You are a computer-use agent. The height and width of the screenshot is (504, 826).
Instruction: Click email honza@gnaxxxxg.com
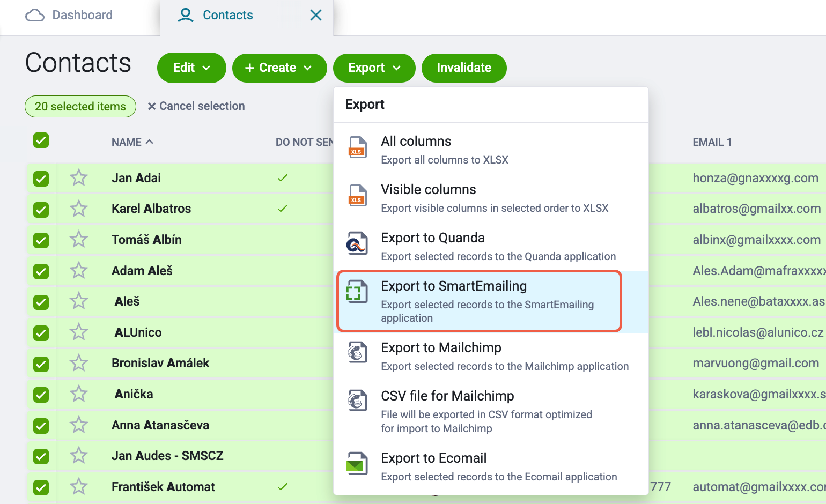pyautogui.click(x=756, y=178)
